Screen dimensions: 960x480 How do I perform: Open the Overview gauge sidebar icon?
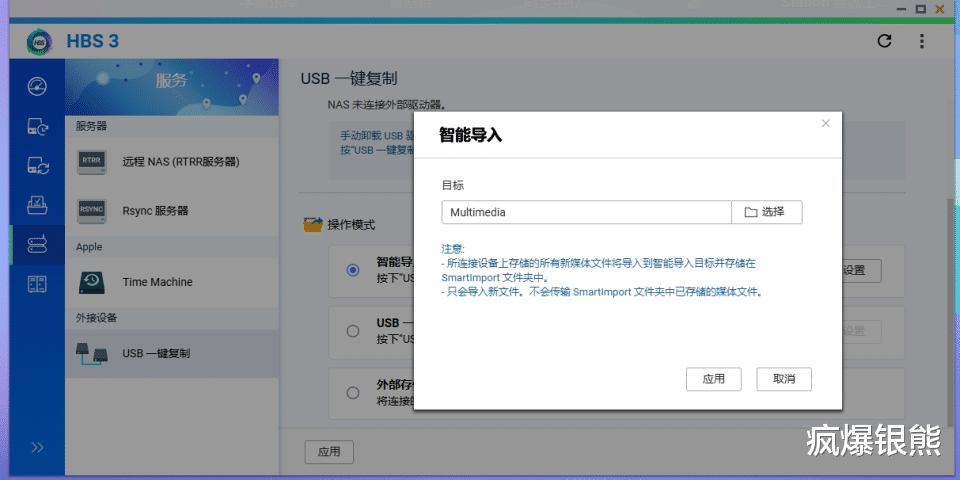37,86
